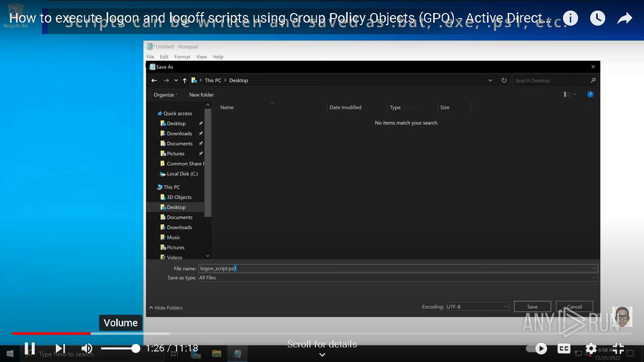
Task: Go forward in Save As dialog
Action: (166, 80)
